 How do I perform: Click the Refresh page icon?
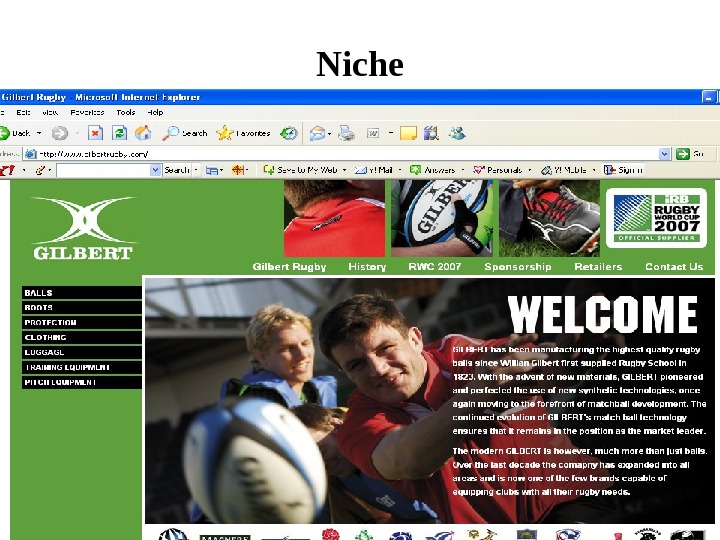[x=119, y=133]
